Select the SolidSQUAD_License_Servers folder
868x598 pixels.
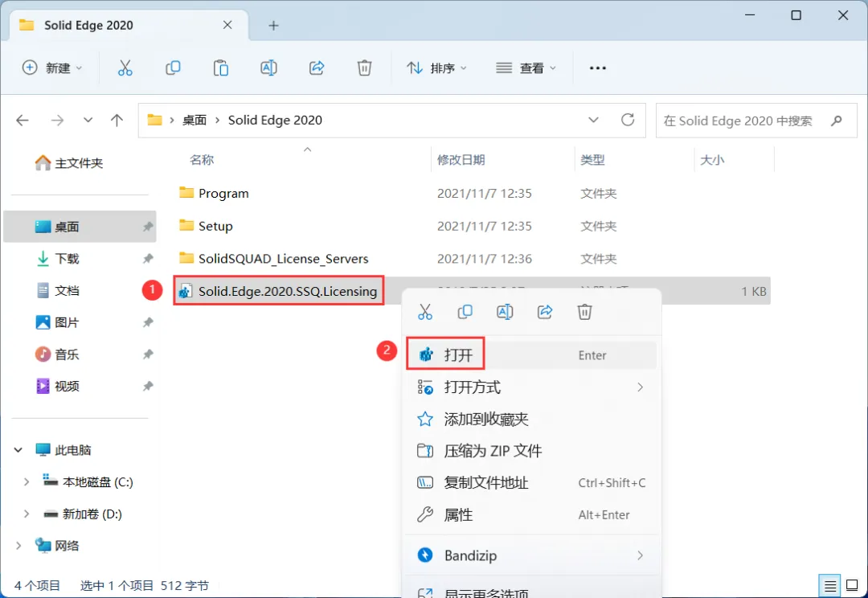point(284,259)
